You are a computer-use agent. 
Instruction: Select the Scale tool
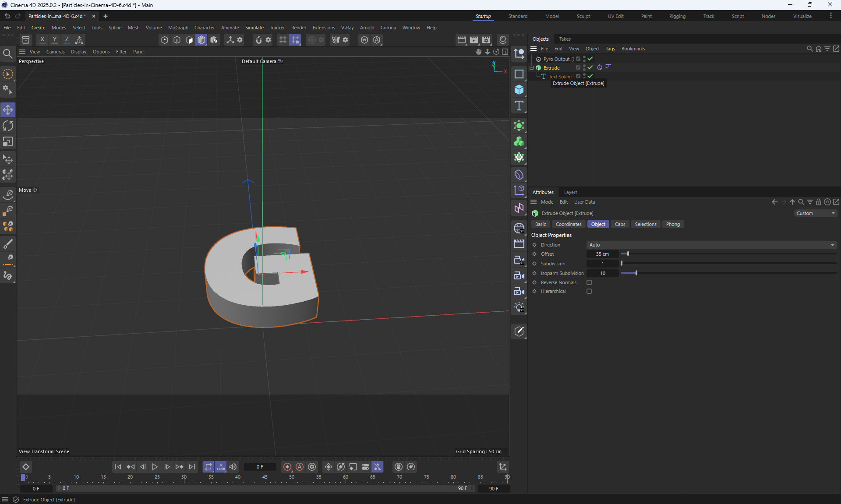click(x=8, y=142)
